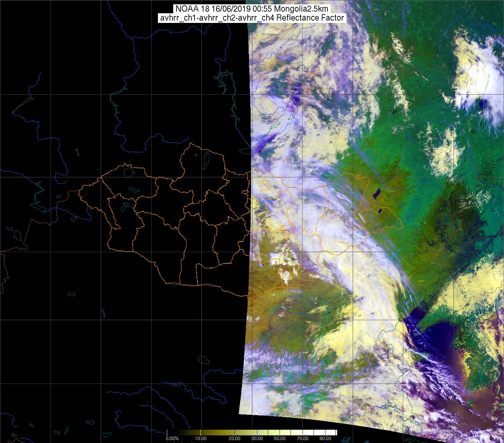Image resolution: width=504 pixels, height=443 pixels.
Task: Click the 'avhrr_ch1-avhrr_ch2-avhrr_ch4 Reflectance Factor' caption
Action: [x=252, y=18]
